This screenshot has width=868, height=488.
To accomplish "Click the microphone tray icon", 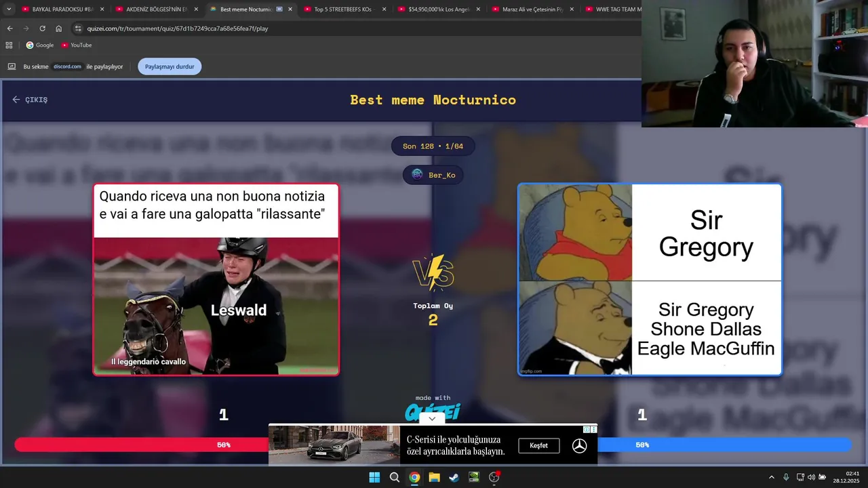I will (x=786, y=477).
